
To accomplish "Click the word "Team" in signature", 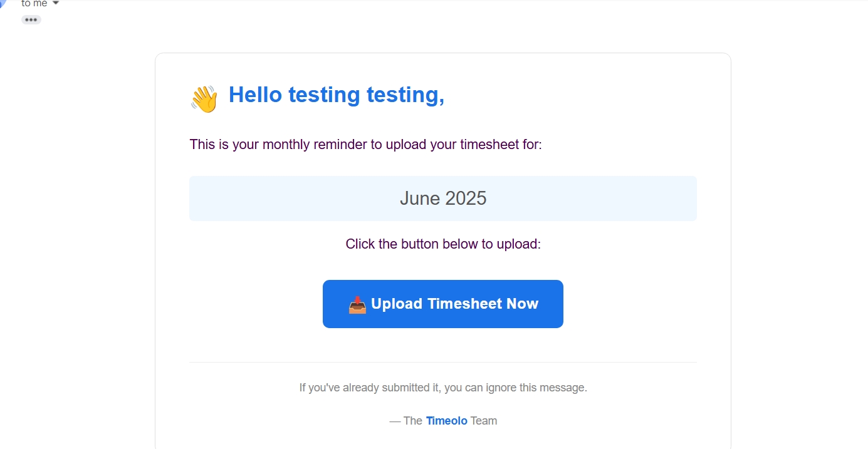I will (x=484, y=421).
